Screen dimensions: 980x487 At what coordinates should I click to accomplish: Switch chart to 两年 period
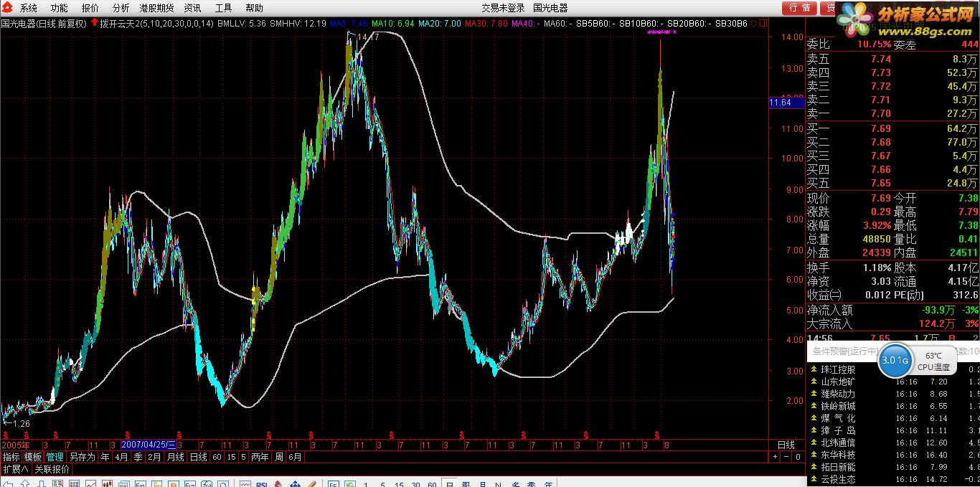point(260,457)
